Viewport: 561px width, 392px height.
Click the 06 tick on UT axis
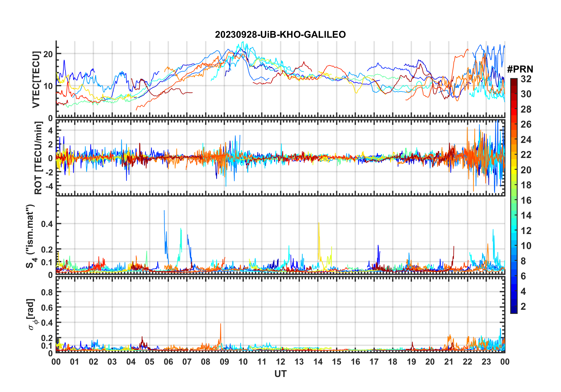coord(168,362)
